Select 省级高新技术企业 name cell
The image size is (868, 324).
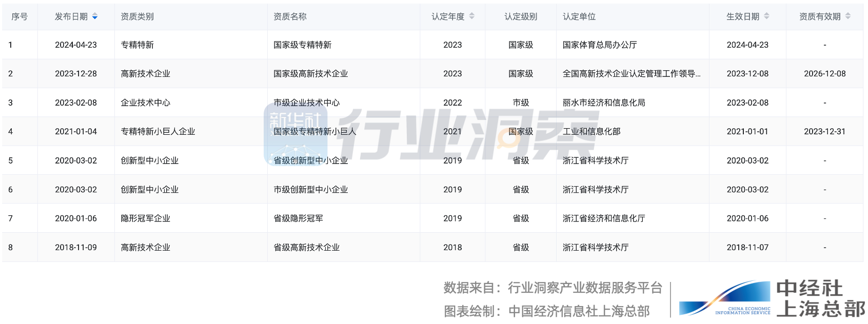306,247
